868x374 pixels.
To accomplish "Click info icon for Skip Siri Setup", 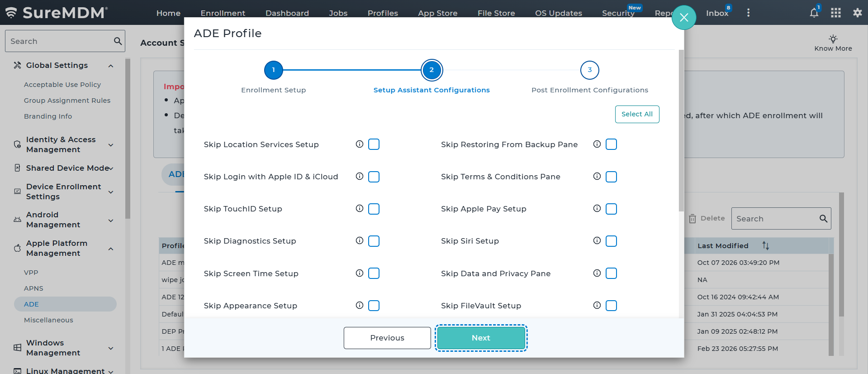I will (x=597, y=240).
